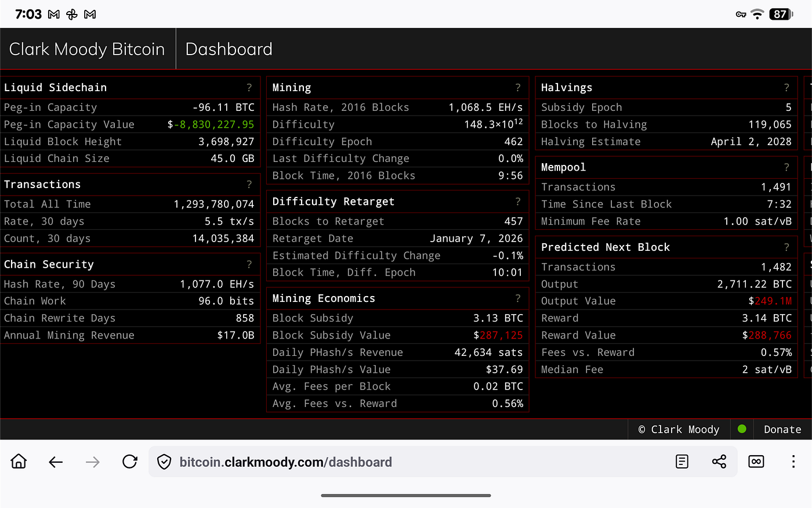Open reader mode icon in address bar

pos(682,462)
